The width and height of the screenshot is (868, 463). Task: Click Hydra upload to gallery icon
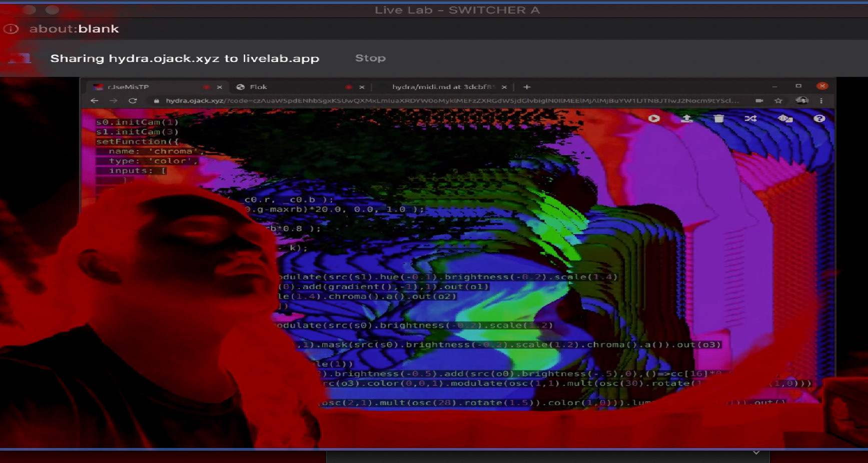687,118
